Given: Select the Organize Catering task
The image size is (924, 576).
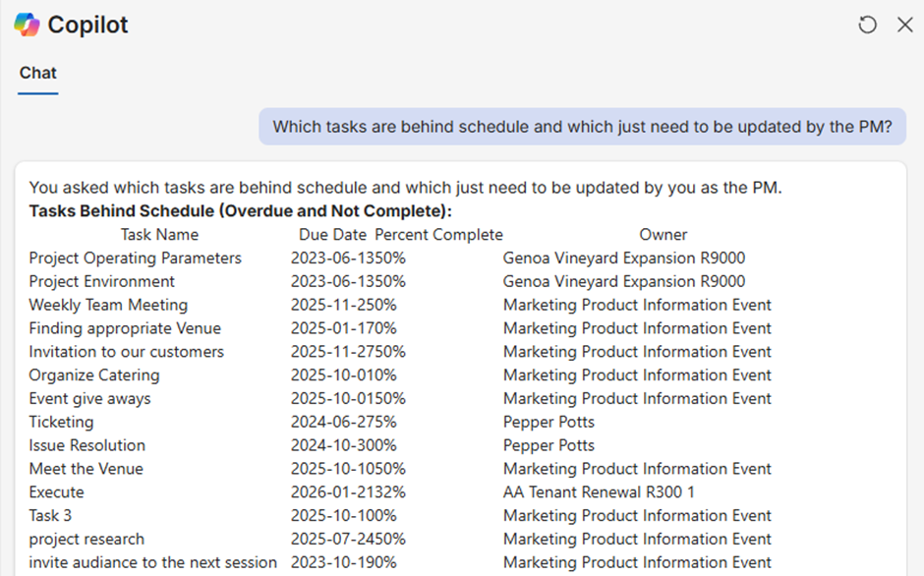Looking at the screenshot, I should click(x=94, y=375).
